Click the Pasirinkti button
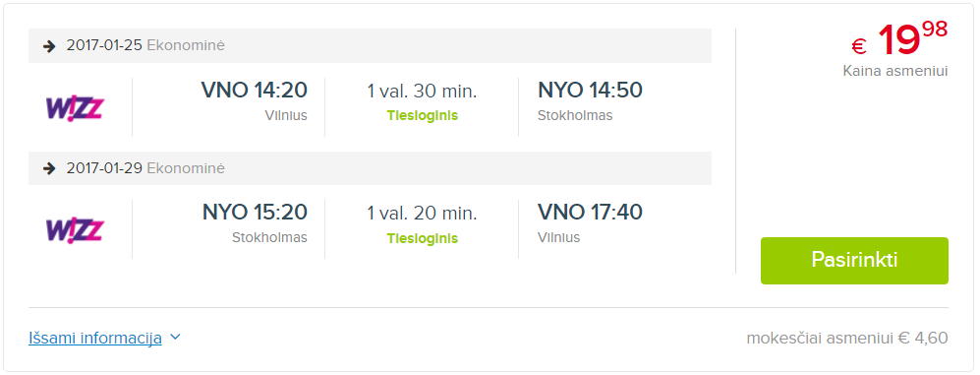This screenshot has height=375, width=980. 854,261
